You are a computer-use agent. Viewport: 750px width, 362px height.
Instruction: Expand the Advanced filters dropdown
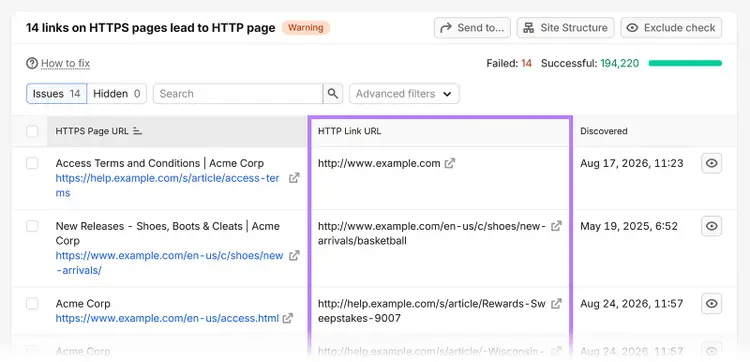[404, 94]
